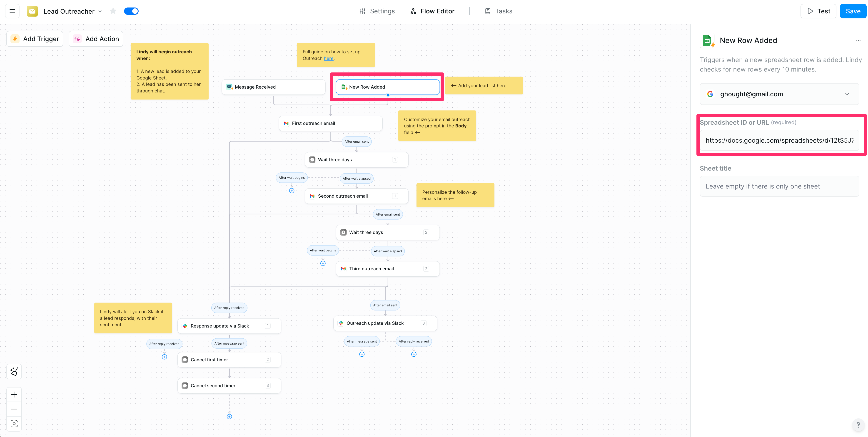Add step below Cancel second timer
The width and height of the screenshot is (868, 437).
(x=229, y=417)
